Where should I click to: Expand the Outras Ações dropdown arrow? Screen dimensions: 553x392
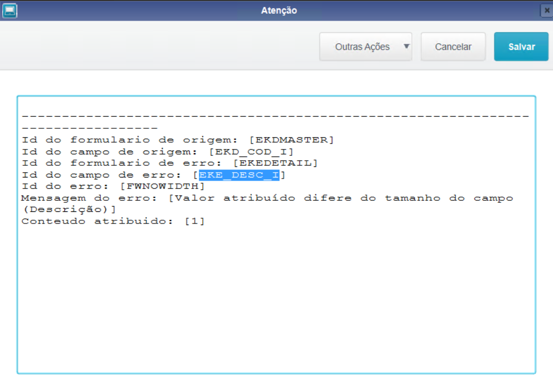point(406,46)
